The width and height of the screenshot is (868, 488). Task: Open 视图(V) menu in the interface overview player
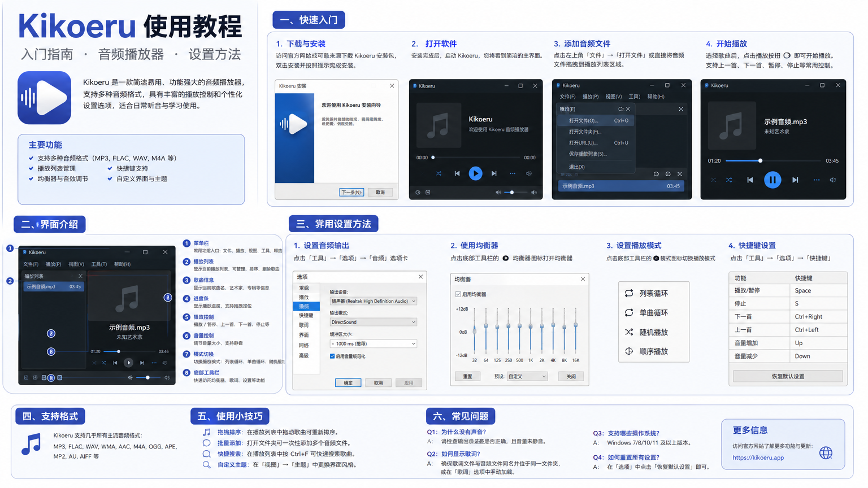(76, 264)
